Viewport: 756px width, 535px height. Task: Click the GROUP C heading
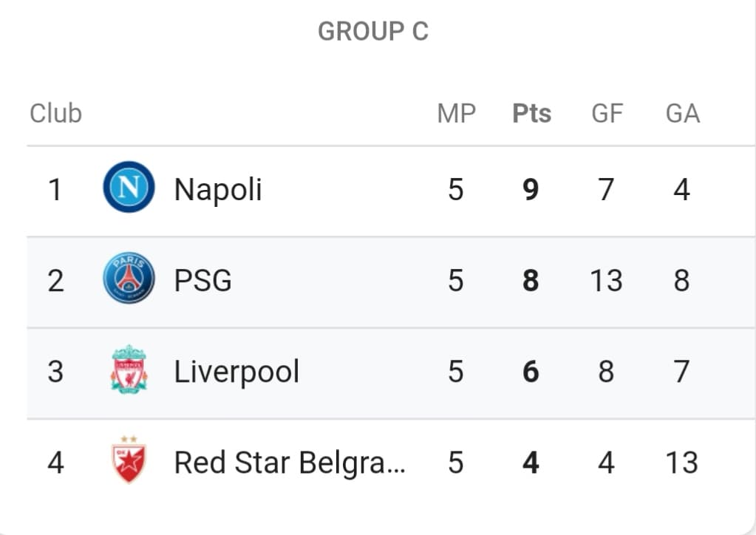coord(373,31)
